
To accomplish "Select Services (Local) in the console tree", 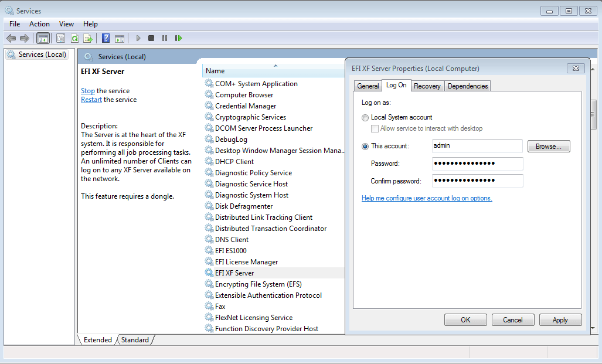I will [x=37, y=55].
